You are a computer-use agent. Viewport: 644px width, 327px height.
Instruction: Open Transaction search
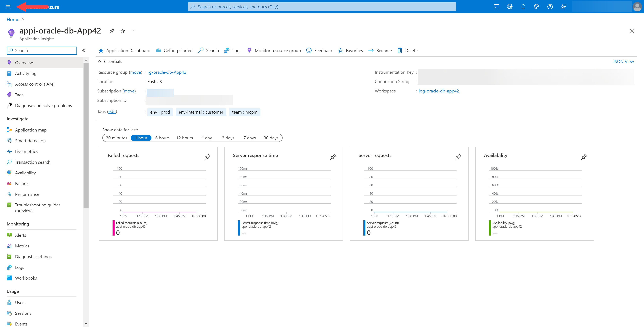point(41,162)
